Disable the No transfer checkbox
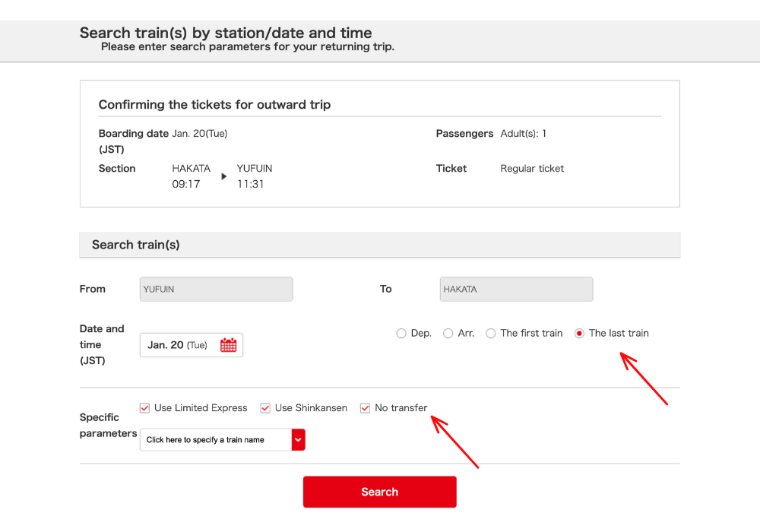760x532 pixels. point(366,408)
